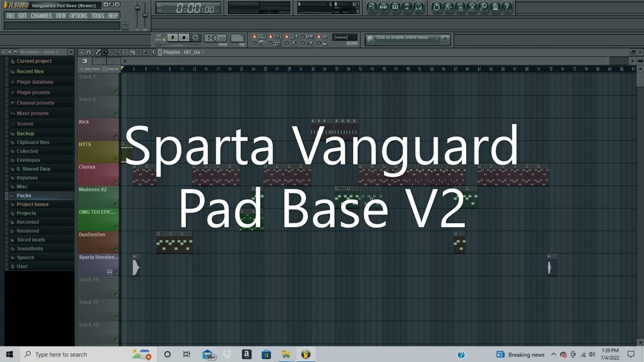Mute the Sparta Unexten track LED

(x=116, y=272)
